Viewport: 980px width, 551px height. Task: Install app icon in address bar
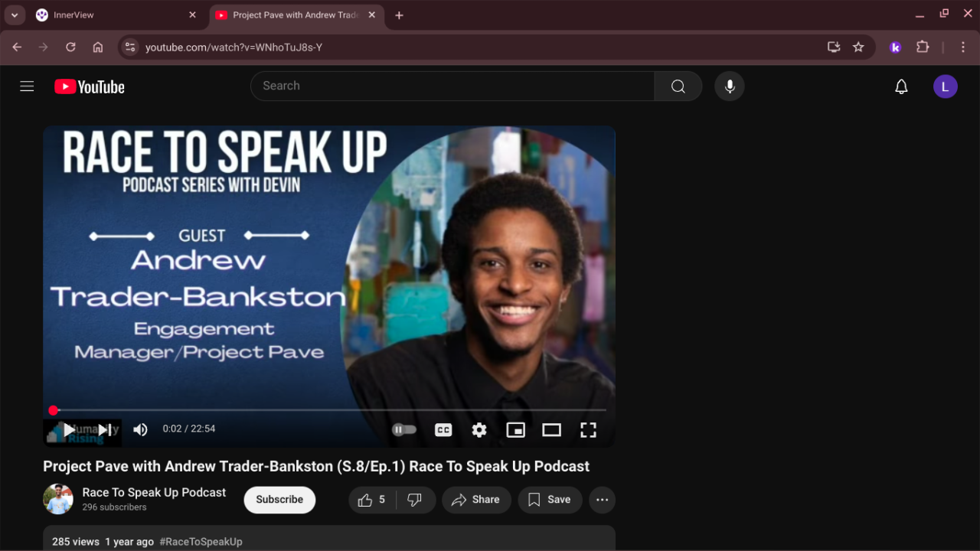click(834, 47)
